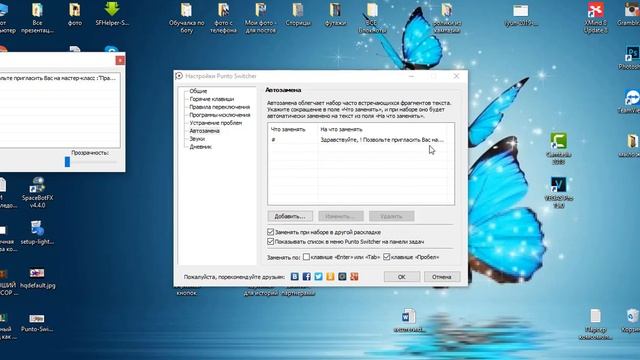This screenshot has height=360, width=640.
Task: Open the ВСЕ Блокноты desktop folder
Action: [x=372, y=18]
